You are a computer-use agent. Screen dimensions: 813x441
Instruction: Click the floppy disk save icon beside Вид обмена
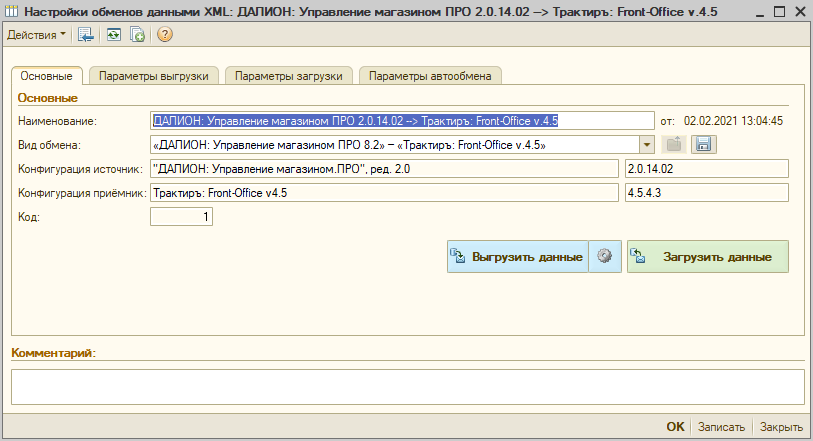[x=704, y=145]
